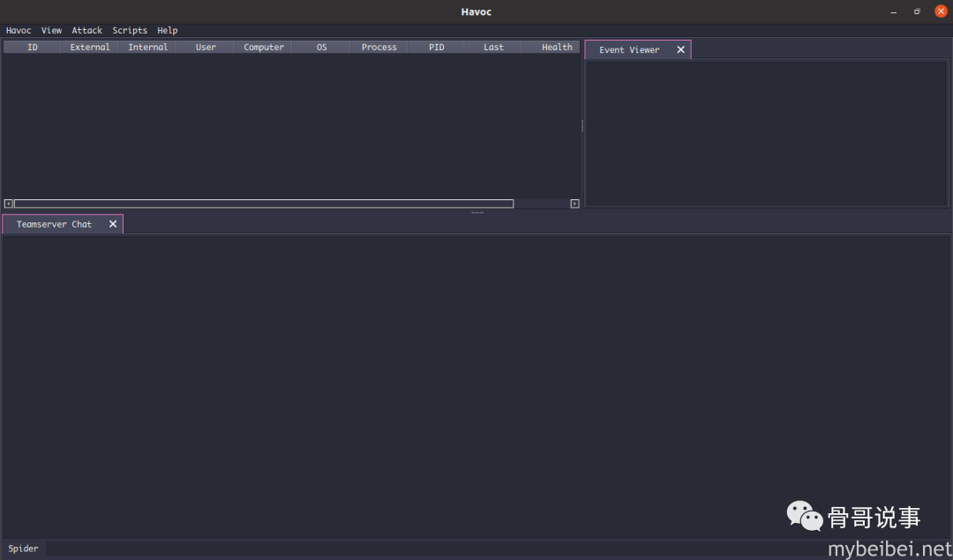Open the Havoc menu
Image resolution: width=953 pixels, height=560 pixels.
19,30
